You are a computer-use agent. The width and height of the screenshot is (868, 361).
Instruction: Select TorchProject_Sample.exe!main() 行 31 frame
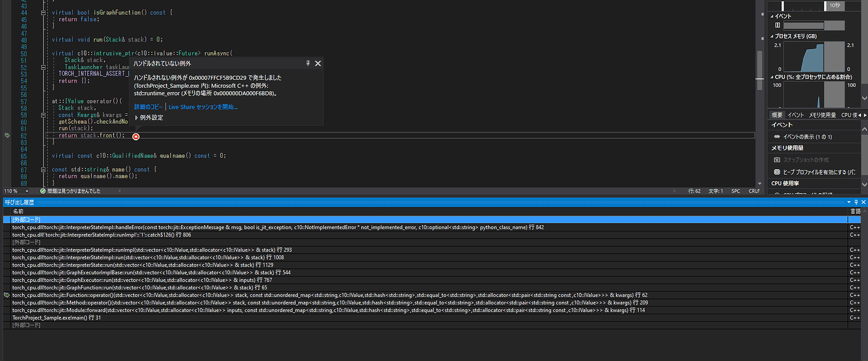(431, 318)
